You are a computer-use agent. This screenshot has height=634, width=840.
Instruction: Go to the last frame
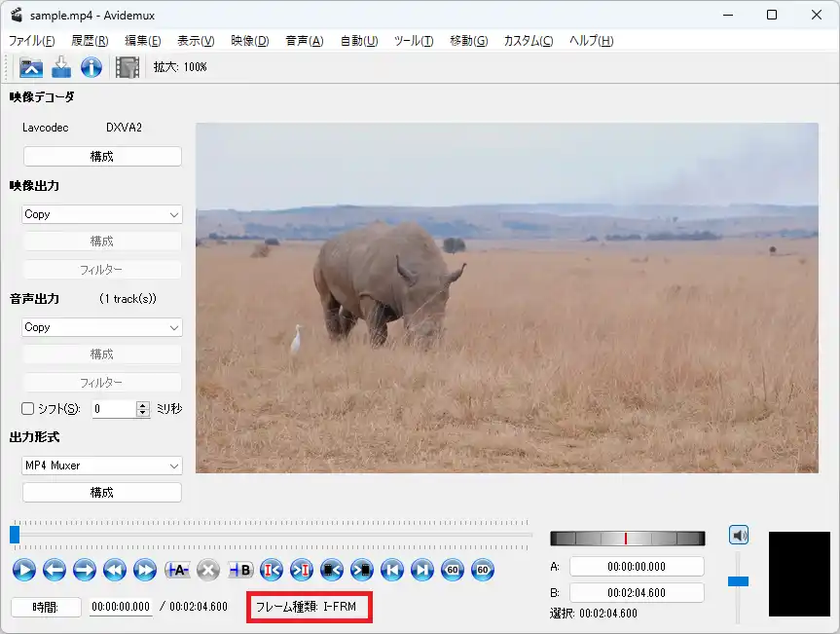tap(421, 570)
